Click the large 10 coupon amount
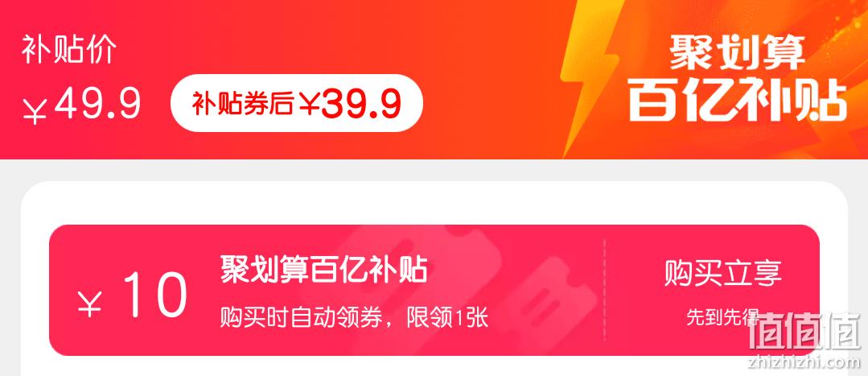 click(x=154, y=295)
